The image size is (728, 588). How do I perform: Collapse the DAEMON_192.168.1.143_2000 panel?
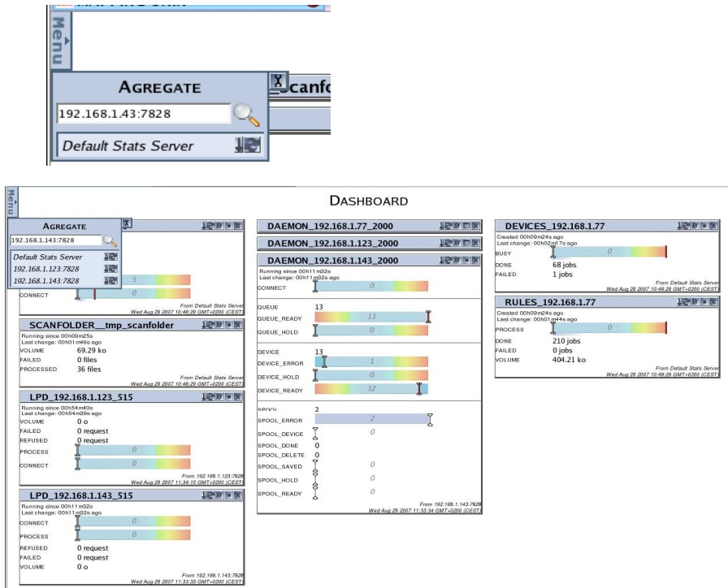pyautogui.click(x=466, y=260)
